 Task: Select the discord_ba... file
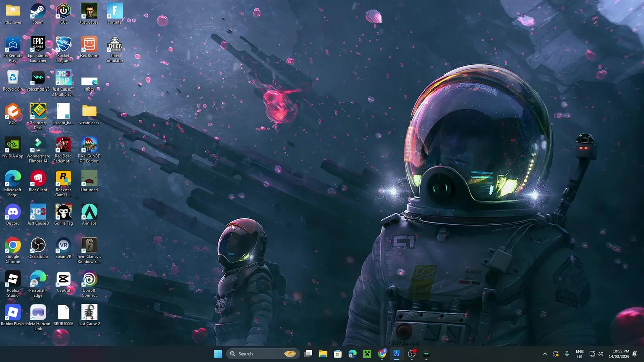tap(63, 115)
